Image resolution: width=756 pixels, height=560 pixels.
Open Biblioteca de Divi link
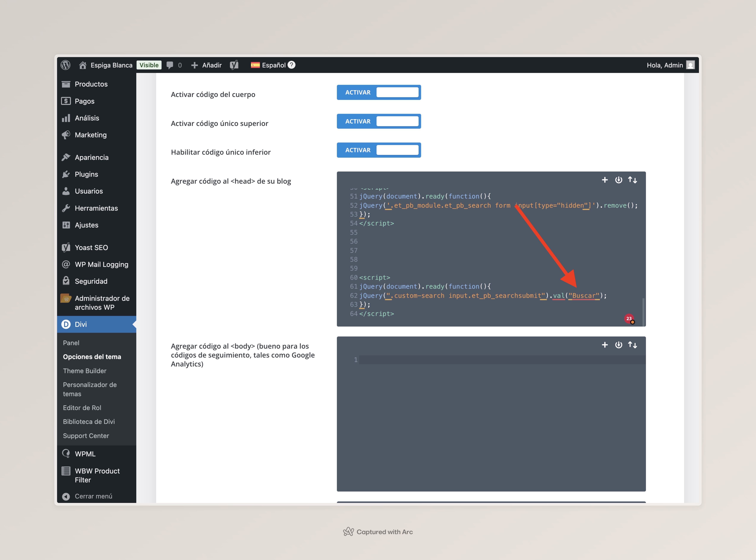89,422
